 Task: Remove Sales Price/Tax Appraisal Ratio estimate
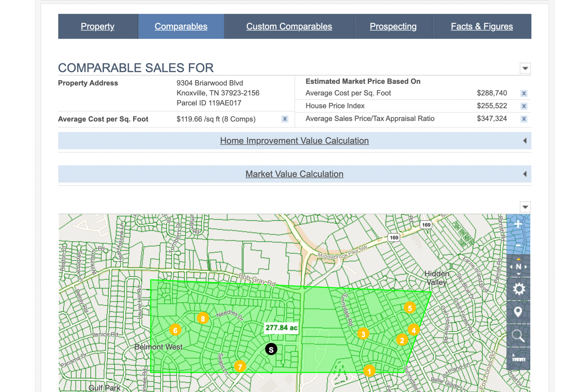524,119
